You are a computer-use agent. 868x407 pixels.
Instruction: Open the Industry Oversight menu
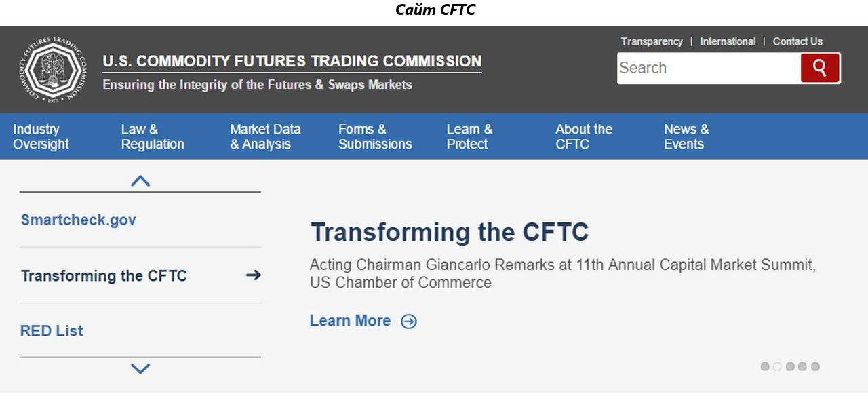tap(41, 136)
